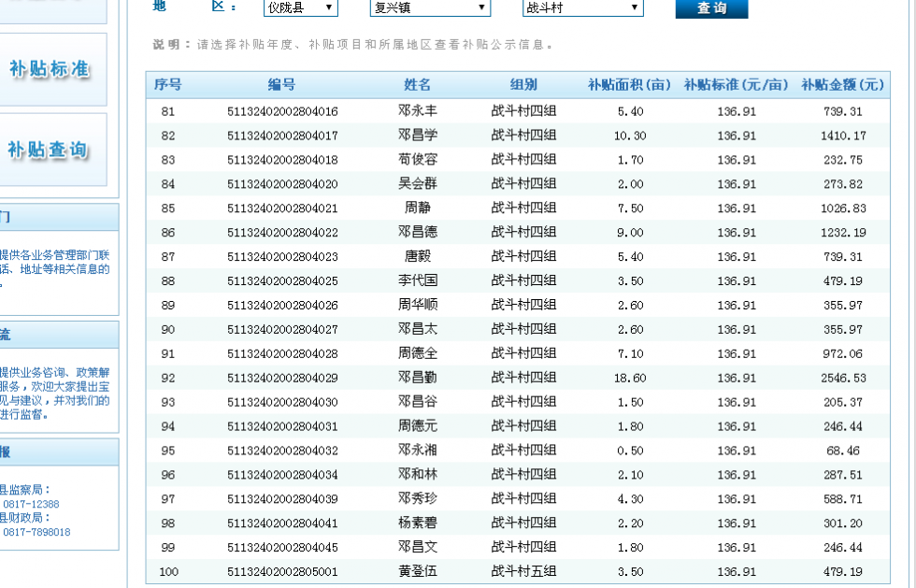Click the 补贴面积(亩) column header

pos(630,85)
